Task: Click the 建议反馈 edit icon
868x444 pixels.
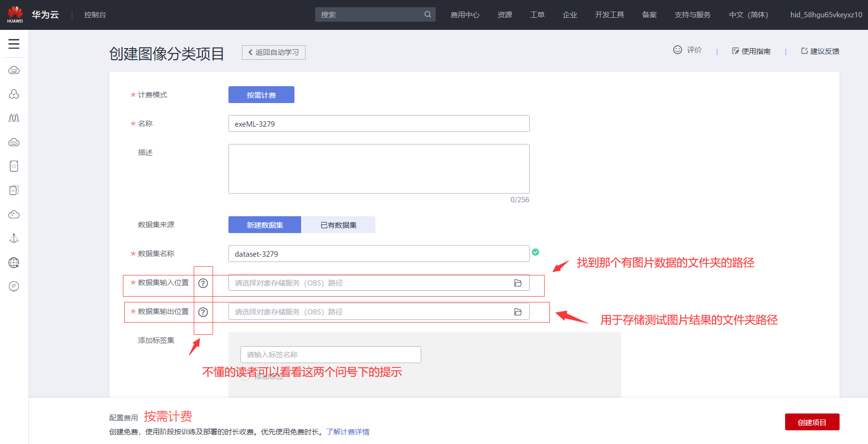Action: pyautogui.click(x=804, y=51)
